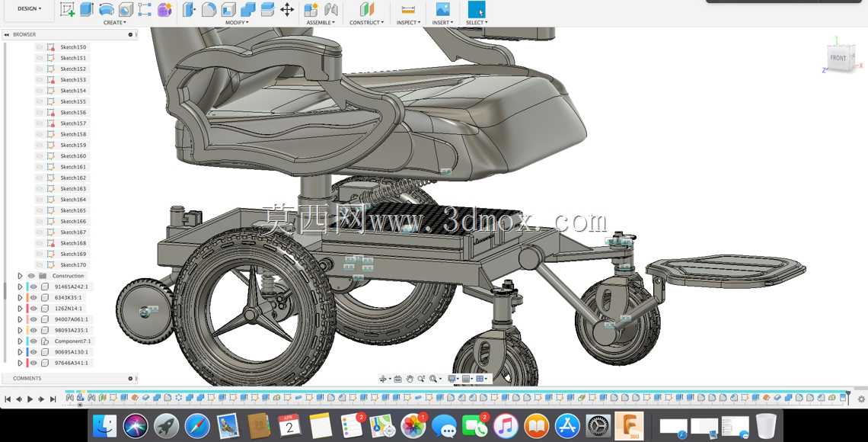Toggle visibility of Component7:1
The height and width of the screenshot is (442, 868).
point(34,341)
